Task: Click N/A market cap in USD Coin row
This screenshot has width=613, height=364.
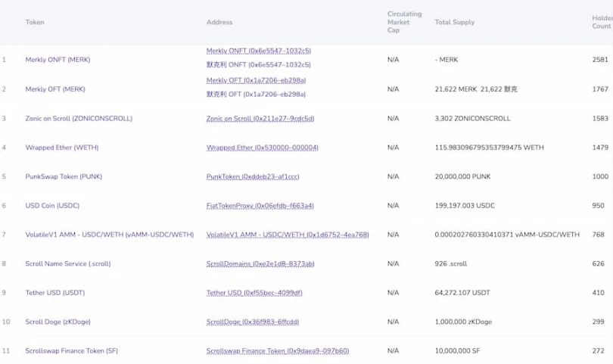Action: click(394, 206)
